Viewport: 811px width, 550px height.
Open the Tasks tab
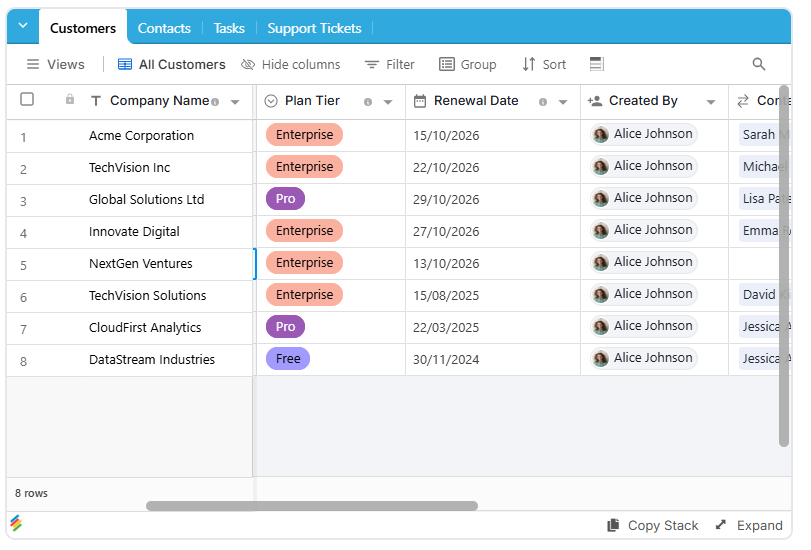click(x=229, y=28)
